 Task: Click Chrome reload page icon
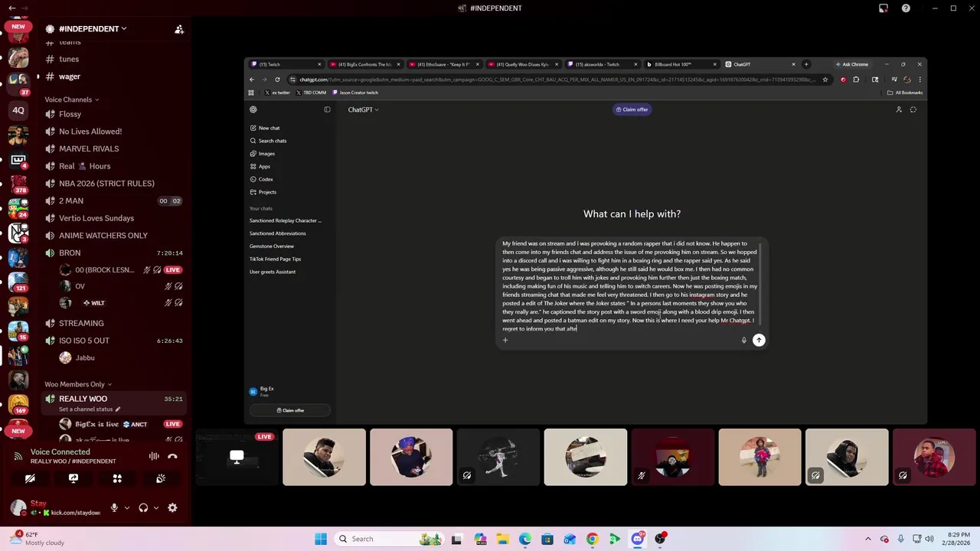277,80
